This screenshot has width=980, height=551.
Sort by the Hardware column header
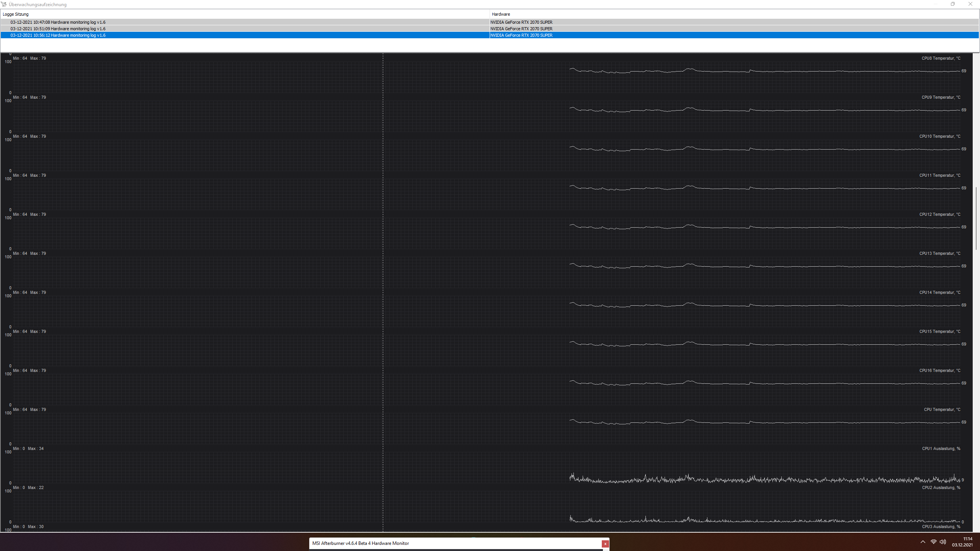click(501, 14)
